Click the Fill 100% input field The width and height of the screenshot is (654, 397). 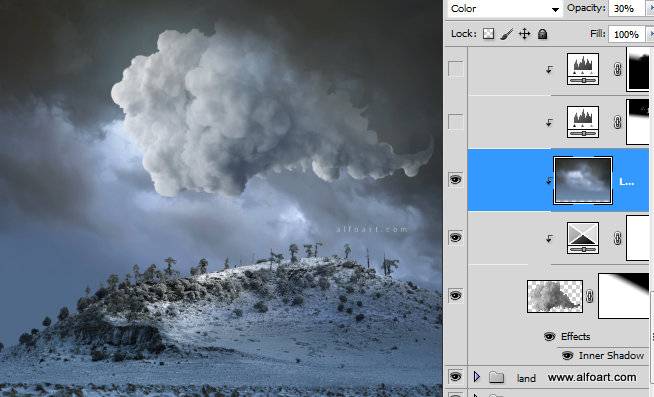(x=626, y=34)
